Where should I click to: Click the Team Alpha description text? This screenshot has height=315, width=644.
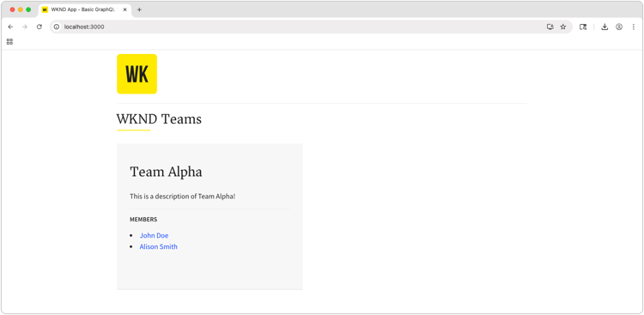tap(183, 197)
